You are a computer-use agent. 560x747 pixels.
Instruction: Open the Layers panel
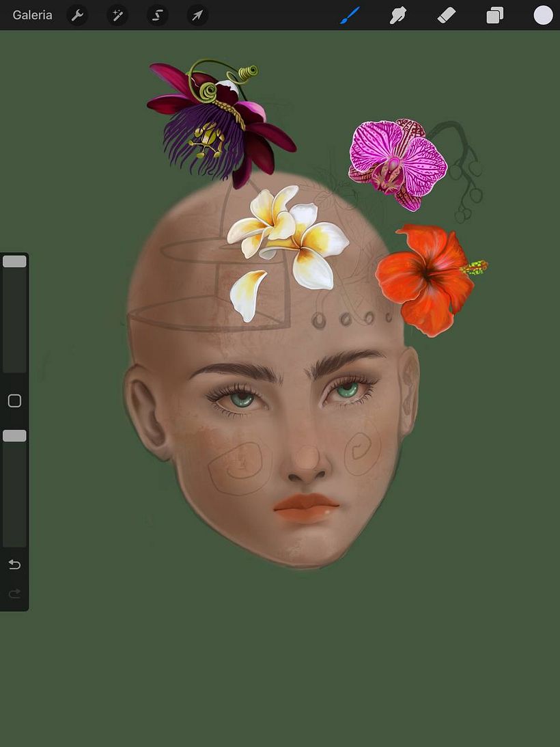coord(494,15)
